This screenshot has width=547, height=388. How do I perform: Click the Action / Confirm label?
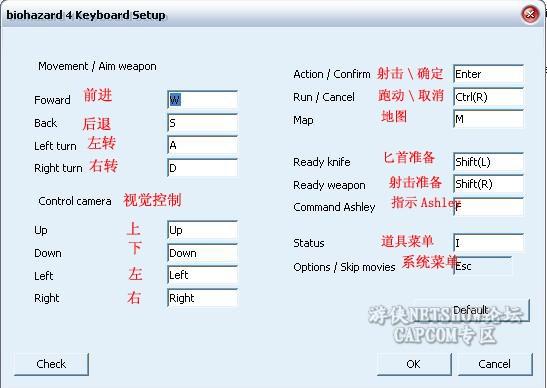[x=332, y=74]
